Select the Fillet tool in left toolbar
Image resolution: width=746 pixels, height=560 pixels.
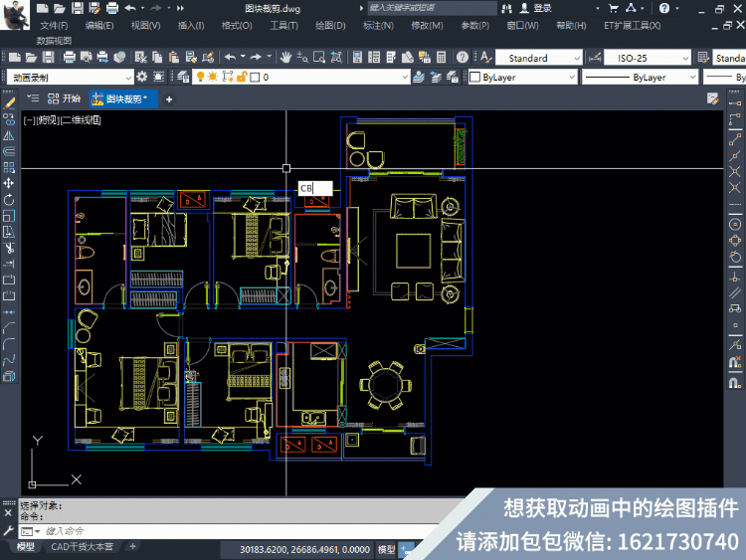[x=9, y=343]
